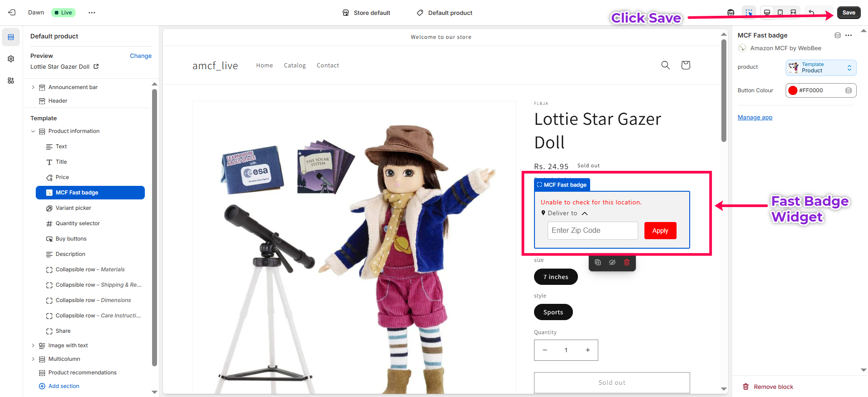
Task: Toggle the inspector selection mode icon
Action: 749,13
